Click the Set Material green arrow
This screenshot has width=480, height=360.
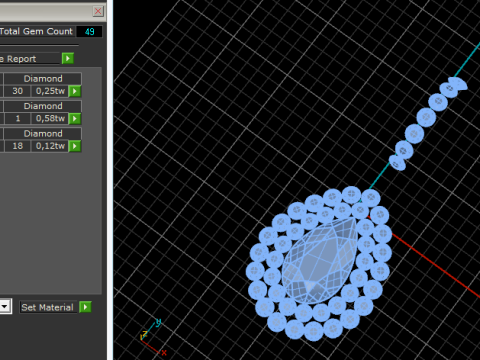click(x=85, y=307)
